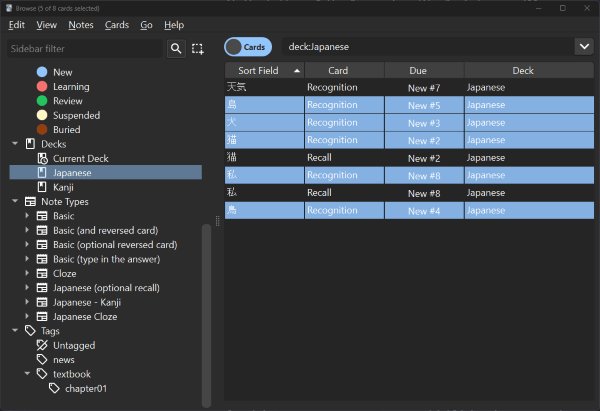Collapse the Note Types section
The height and width of the screenshot is (411, 600).
click(15, 201)
